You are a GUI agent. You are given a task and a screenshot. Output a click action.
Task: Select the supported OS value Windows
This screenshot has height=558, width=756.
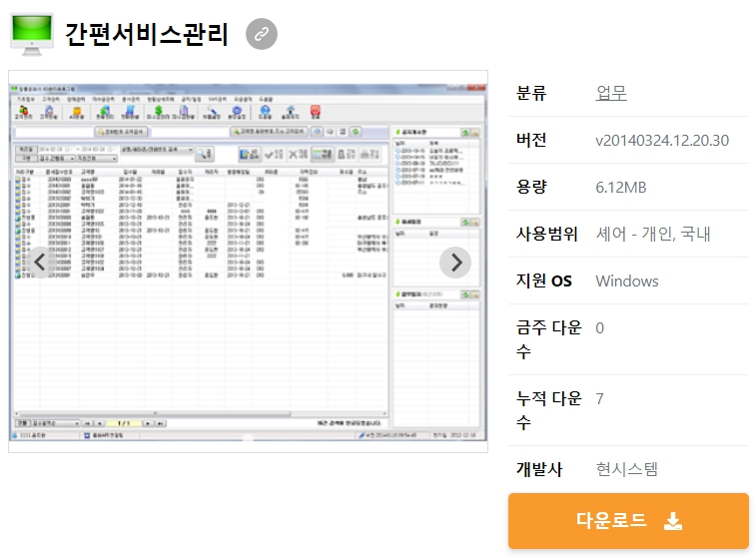pos(627,280)
